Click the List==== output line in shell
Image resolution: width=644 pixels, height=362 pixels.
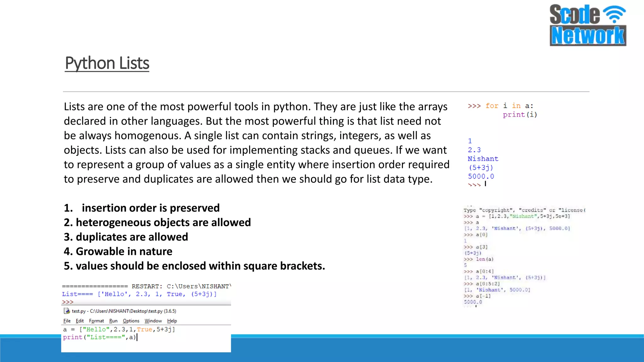pyautogui.click(x=139, y=294)
